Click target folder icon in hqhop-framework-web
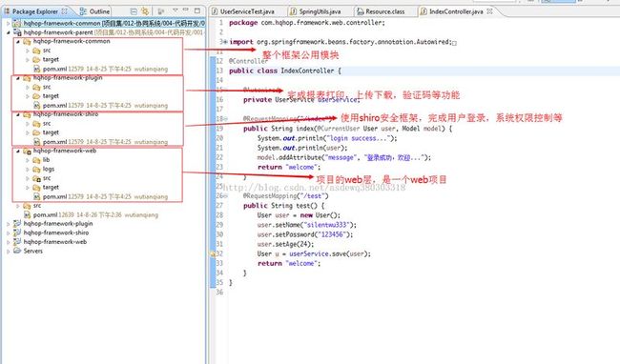 click(36, 187)
